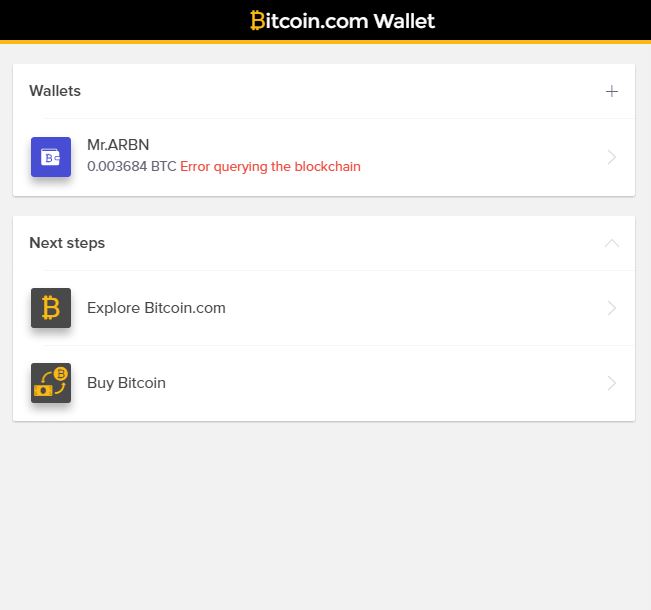Click chevron beside Buy Bitcoin

point(612,383)
